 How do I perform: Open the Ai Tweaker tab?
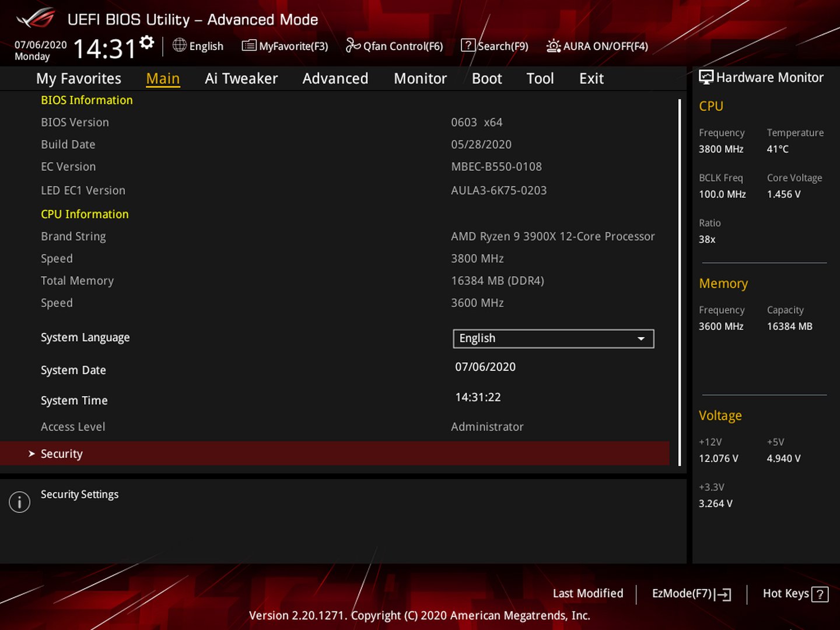pos(241,79)
